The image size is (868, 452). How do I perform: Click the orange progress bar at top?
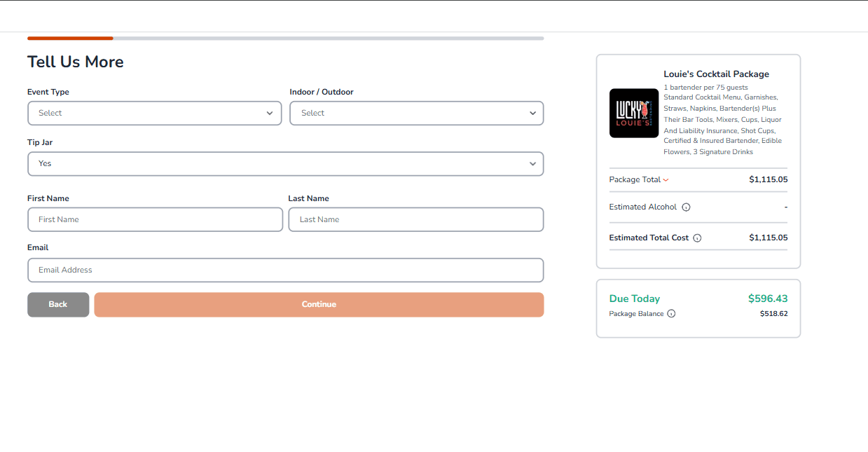click(x=70, y=38)
